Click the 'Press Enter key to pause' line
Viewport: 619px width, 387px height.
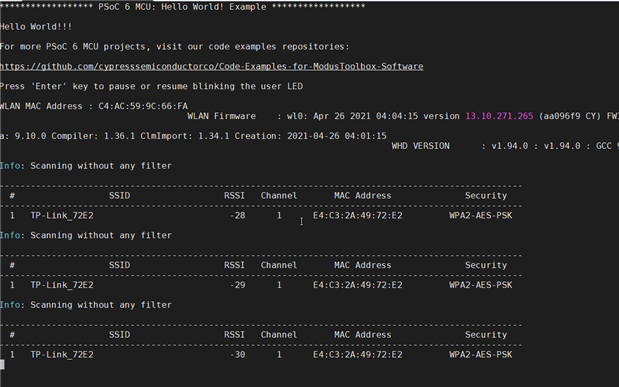152,86
